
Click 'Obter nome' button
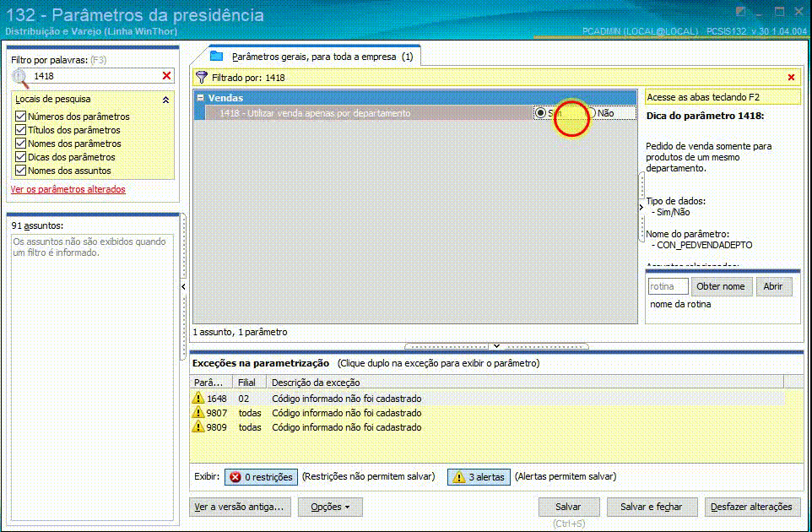click(x=721, y=286)
